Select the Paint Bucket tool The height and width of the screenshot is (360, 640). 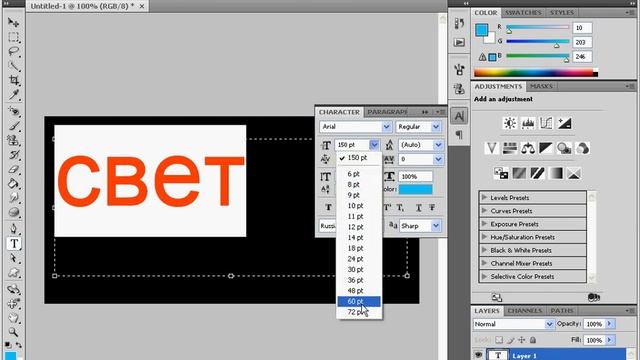tap(13, 183)
